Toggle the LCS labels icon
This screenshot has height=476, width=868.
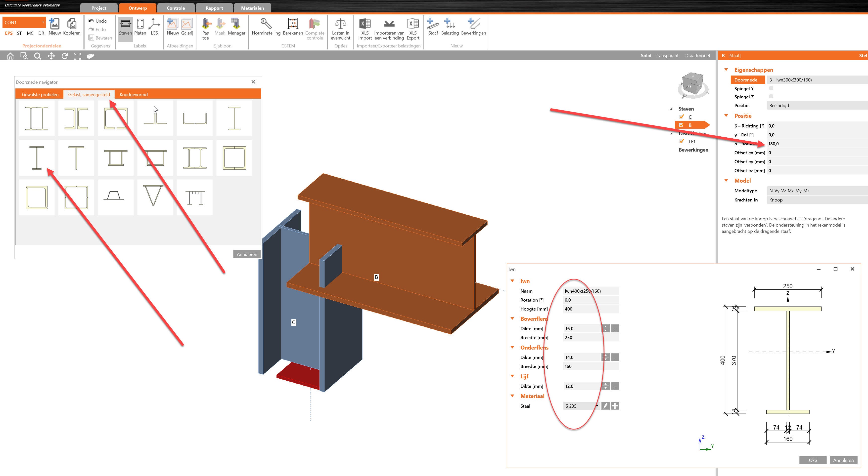[154, 24]
